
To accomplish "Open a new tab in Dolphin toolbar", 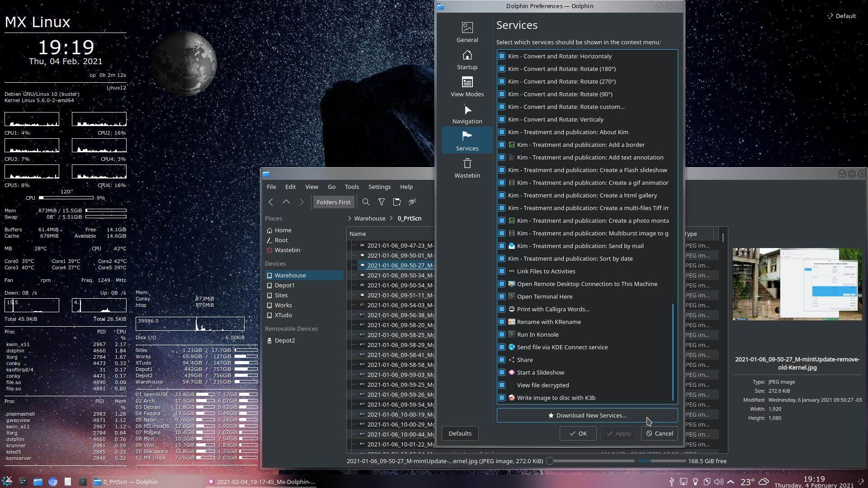I will coord(397,202).
